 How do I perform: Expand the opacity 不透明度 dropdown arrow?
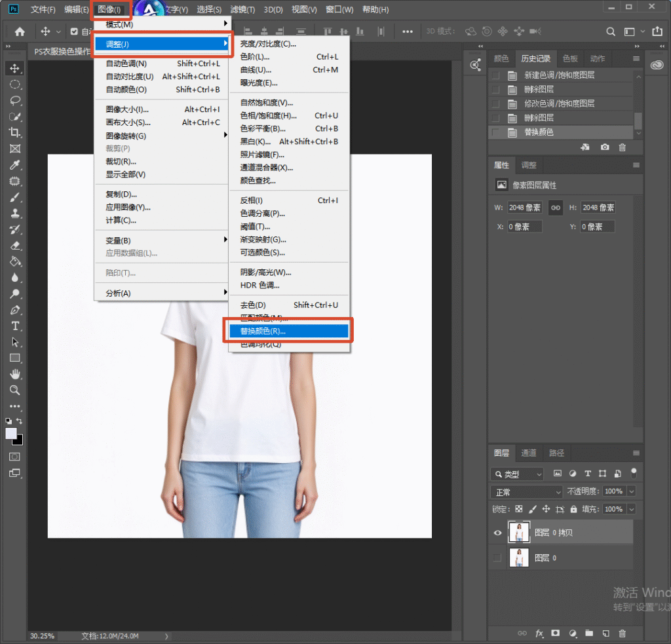tap(632, 491)
